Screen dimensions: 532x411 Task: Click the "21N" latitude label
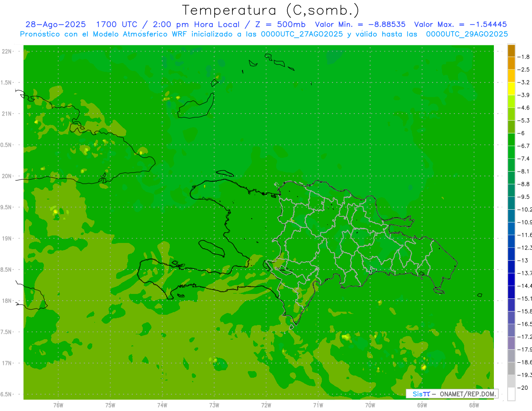(x=8, y=114)
